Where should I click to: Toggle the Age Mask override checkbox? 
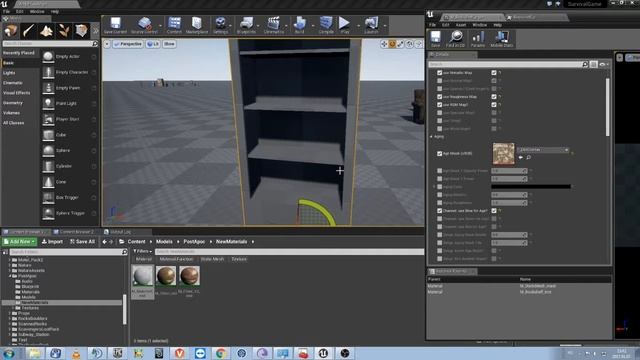pyautogui.click(x=440, y=153)
